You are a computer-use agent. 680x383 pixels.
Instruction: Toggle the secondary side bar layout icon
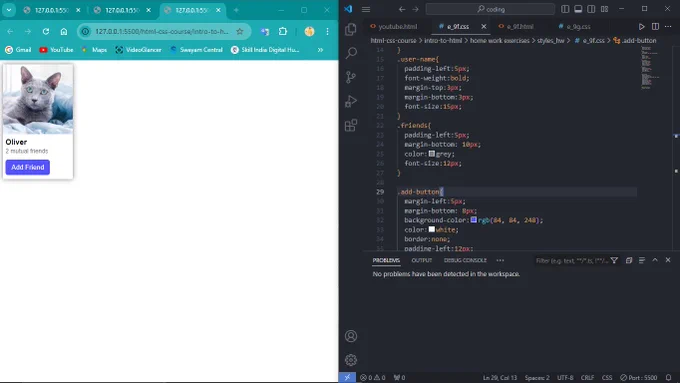point(591,9)
